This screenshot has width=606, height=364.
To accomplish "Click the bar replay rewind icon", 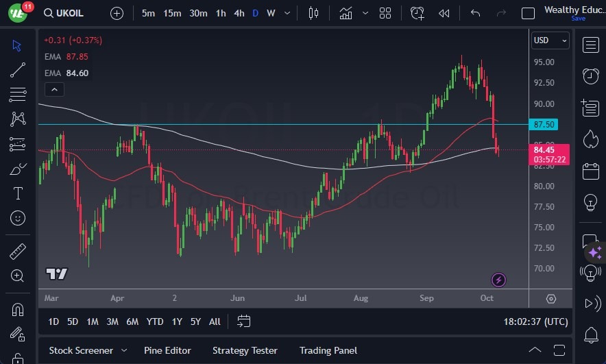I will click(x=444, y=13).
